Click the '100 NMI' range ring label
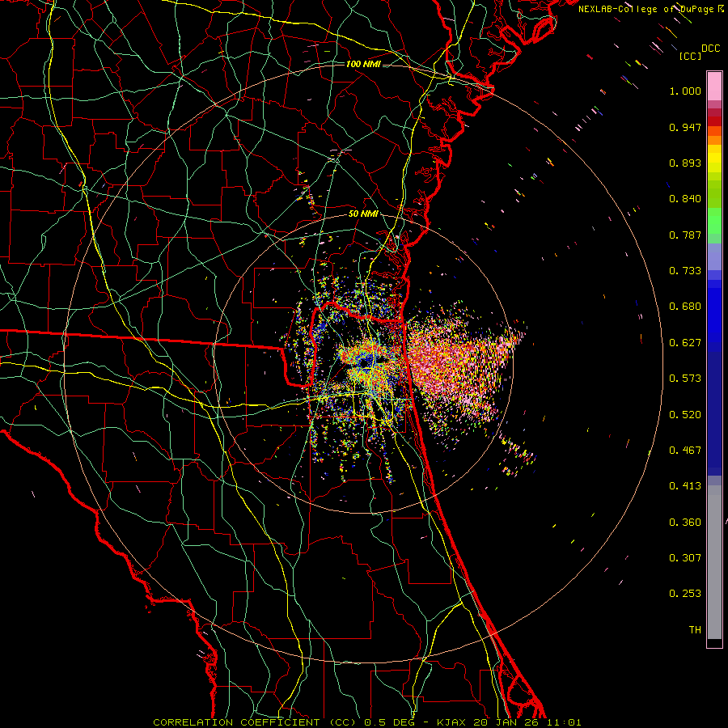 click(x=363, y=64)
